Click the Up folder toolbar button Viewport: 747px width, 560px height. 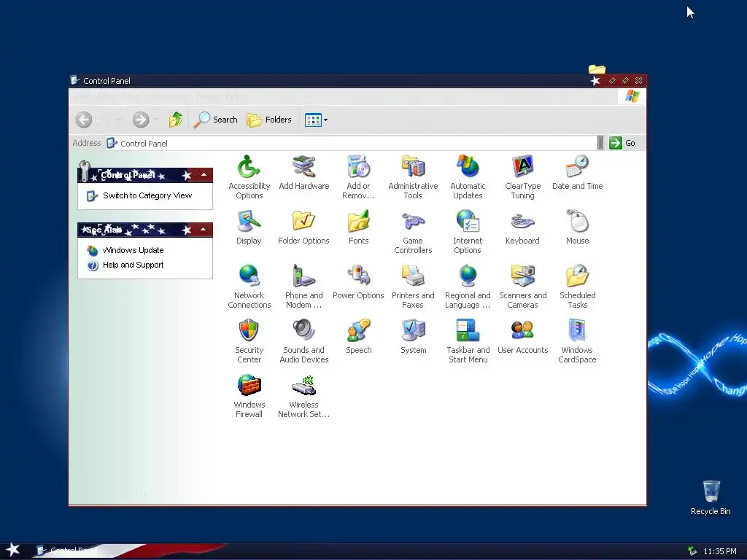pos(176,120)
